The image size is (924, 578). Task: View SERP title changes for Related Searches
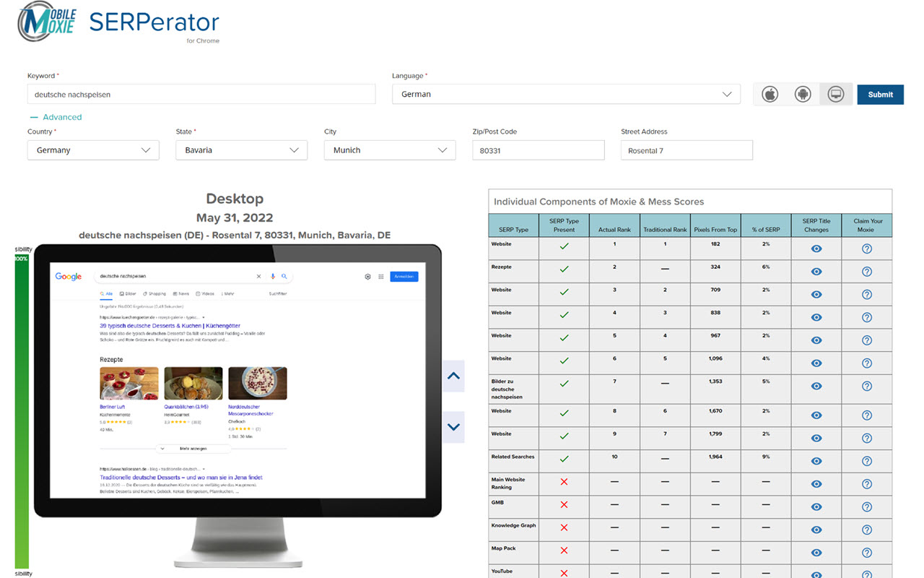coord(816,461)
